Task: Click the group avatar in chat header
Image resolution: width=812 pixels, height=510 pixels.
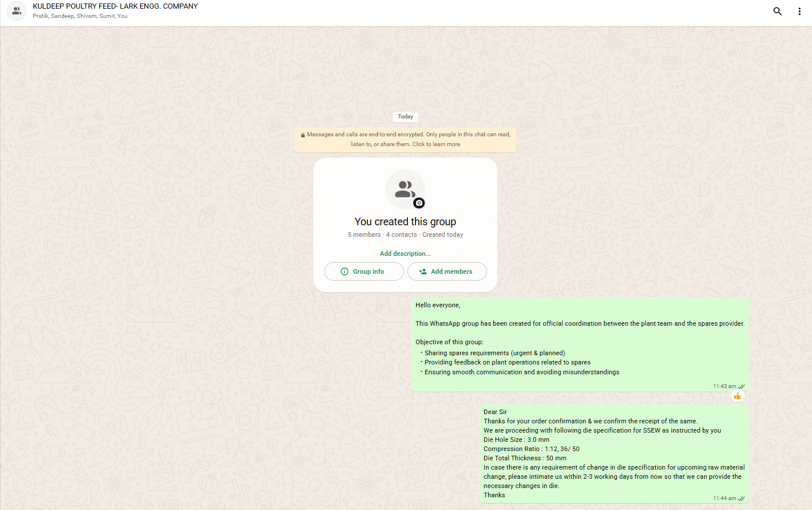Action: (x=17, y=11)
